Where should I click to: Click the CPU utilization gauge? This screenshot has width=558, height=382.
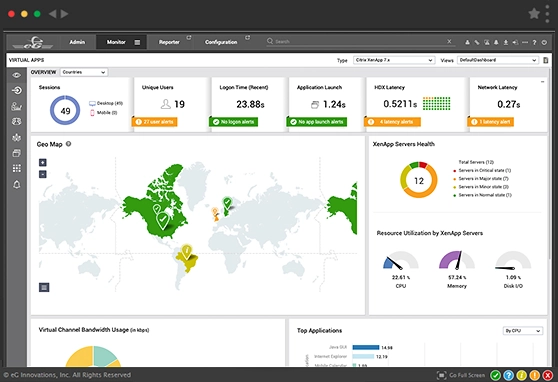click(401, 260)
